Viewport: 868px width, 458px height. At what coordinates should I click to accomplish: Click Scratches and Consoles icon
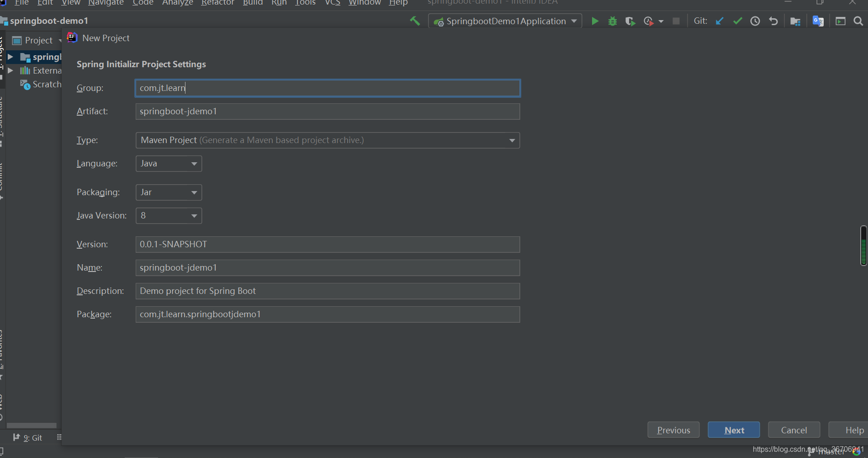coord(25,85)
